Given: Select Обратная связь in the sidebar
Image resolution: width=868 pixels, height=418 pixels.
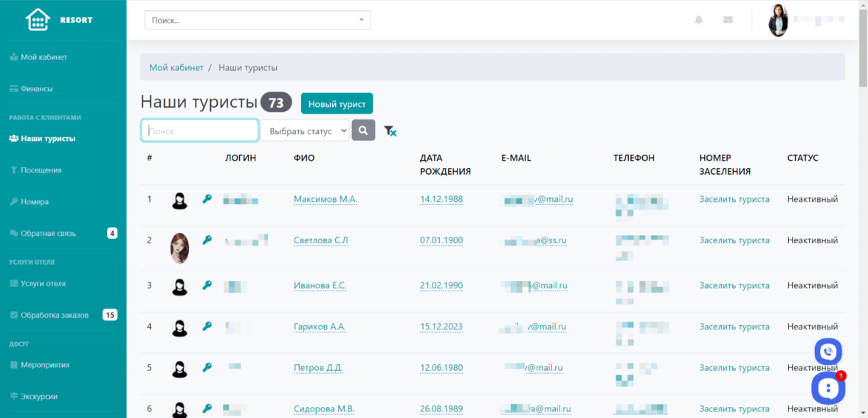Looking at the screenshot, I should [48, 233].
